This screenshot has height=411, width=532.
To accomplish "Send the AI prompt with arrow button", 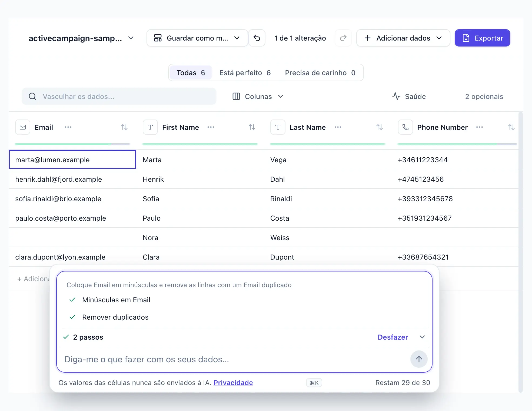I will [x=419, y=359].
